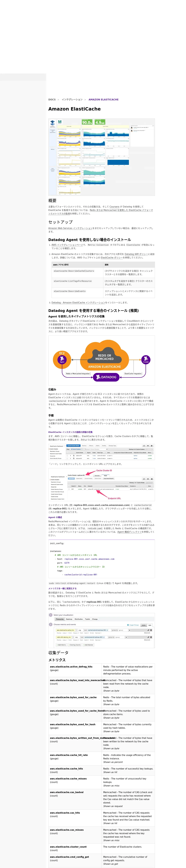186x868 pixels.
Task: Follow the Coursera link
Action: (x=114, y=207)
